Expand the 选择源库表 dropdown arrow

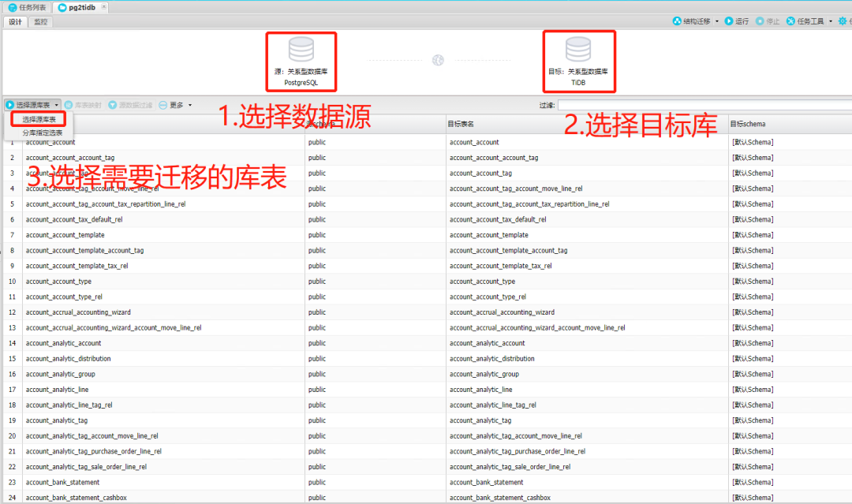57,105
